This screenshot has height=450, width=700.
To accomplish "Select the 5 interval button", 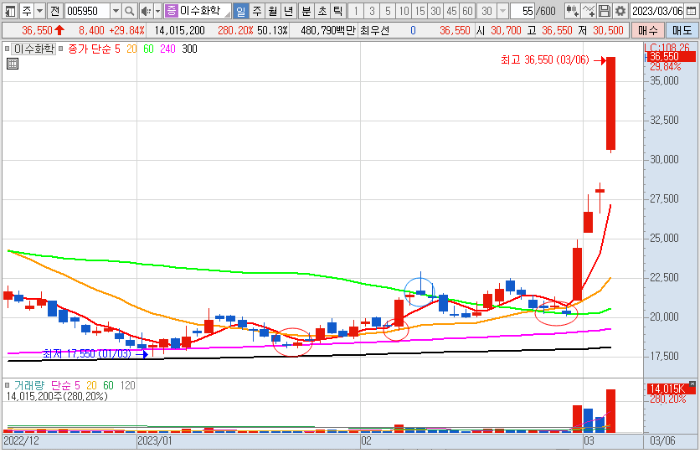I will tap(388, 10).
